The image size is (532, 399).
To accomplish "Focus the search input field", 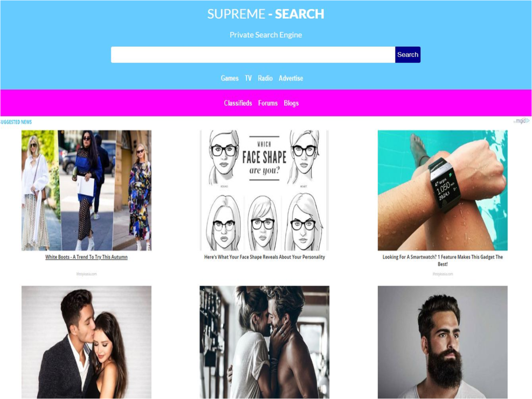I will coord(253,54).
